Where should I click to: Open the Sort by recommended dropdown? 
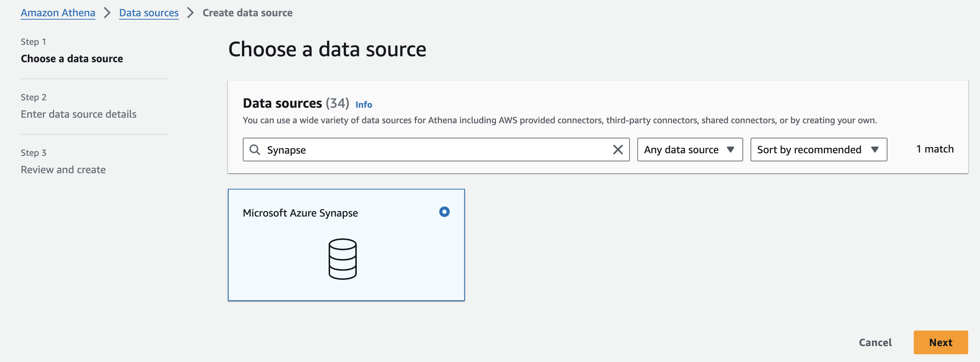[818, 150]
